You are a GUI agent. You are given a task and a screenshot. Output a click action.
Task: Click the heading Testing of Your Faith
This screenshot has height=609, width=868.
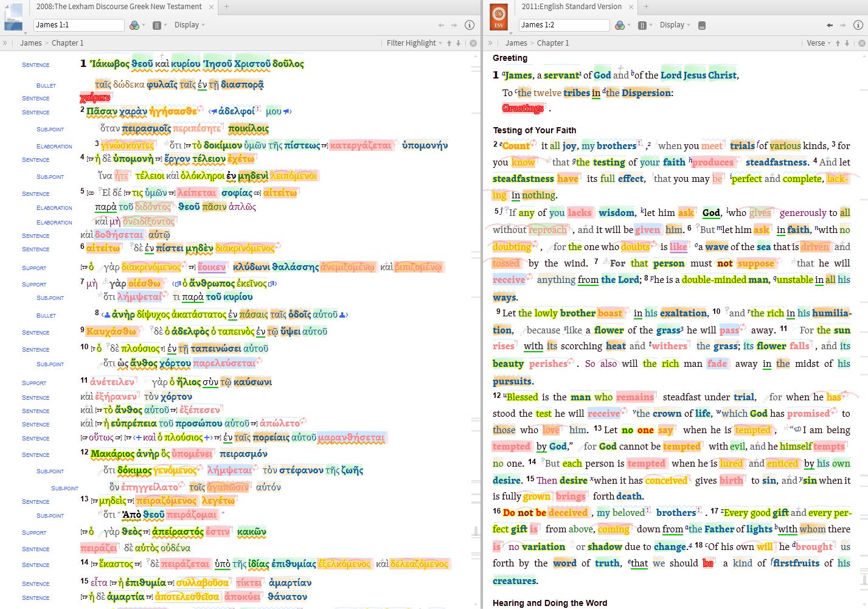pyautogui.click(x=535, y=130)
